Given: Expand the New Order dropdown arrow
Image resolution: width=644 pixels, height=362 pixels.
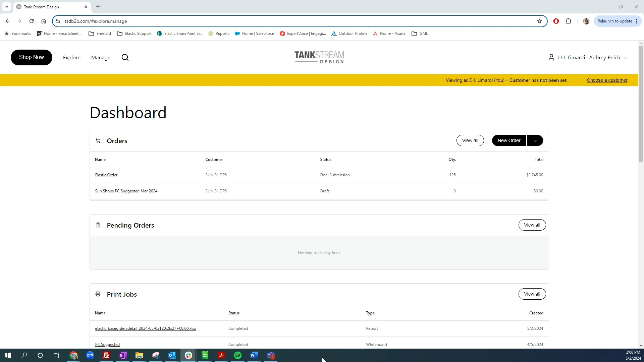Looking at the screenshot, I should coord(535,141).
